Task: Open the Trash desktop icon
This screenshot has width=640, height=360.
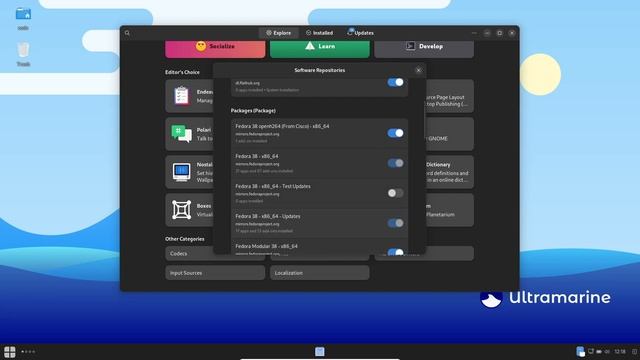Action: 23,51
